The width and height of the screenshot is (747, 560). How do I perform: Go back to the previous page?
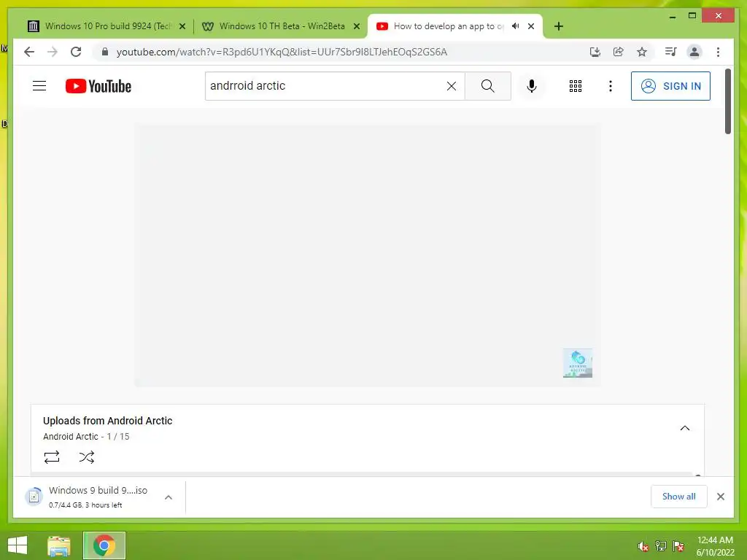pyautogui.click(x=29, y=52)
